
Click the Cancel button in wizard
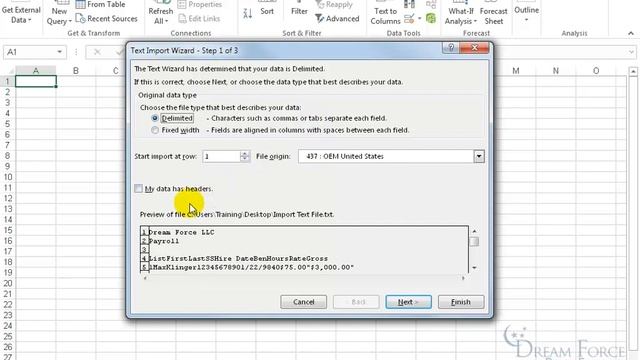click(x=304, y=302)
